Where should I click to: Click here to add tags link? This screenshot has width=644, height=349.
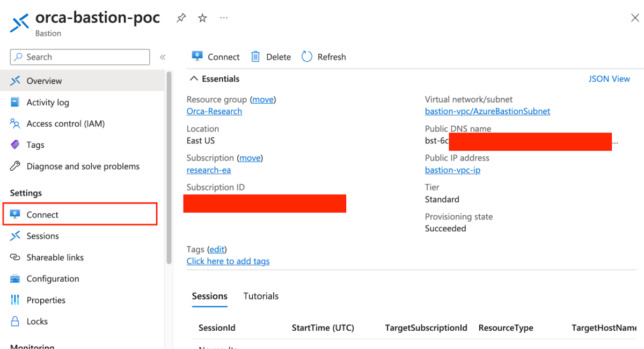(228, 261)
